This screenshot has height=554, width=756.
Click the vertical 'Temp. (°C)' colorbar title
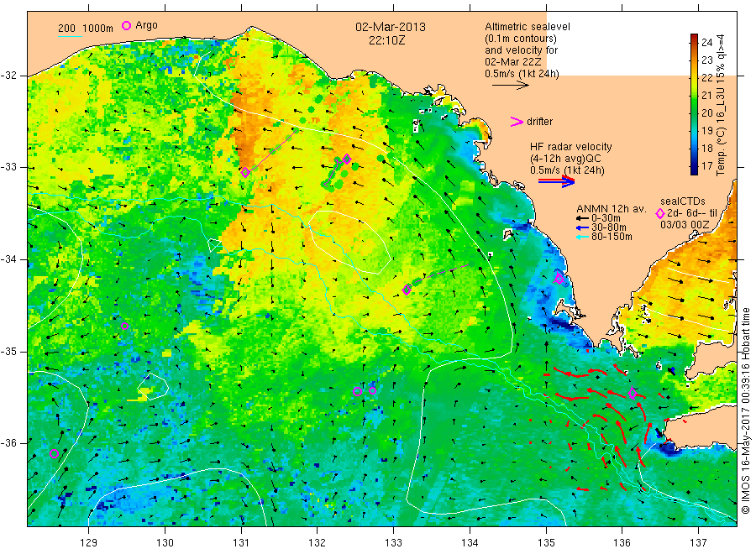(x=721, y=105)
